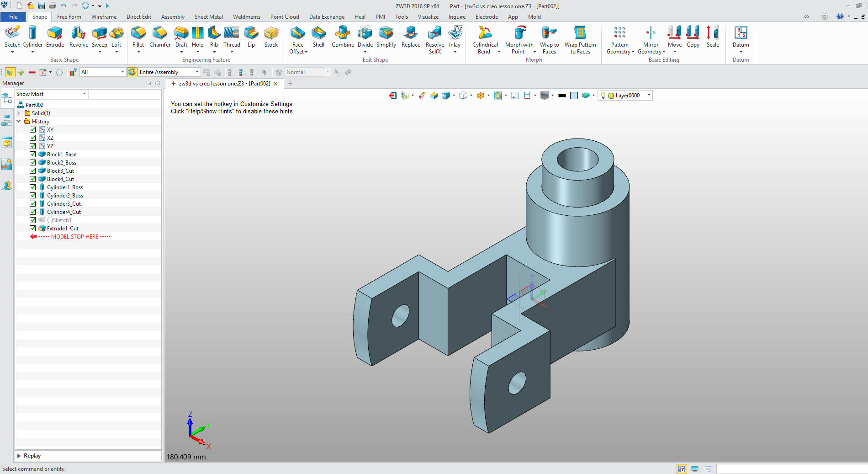
Task: Open the Entire Assembly dropdown
Action: pyautogui.click(x=197, y=72)
